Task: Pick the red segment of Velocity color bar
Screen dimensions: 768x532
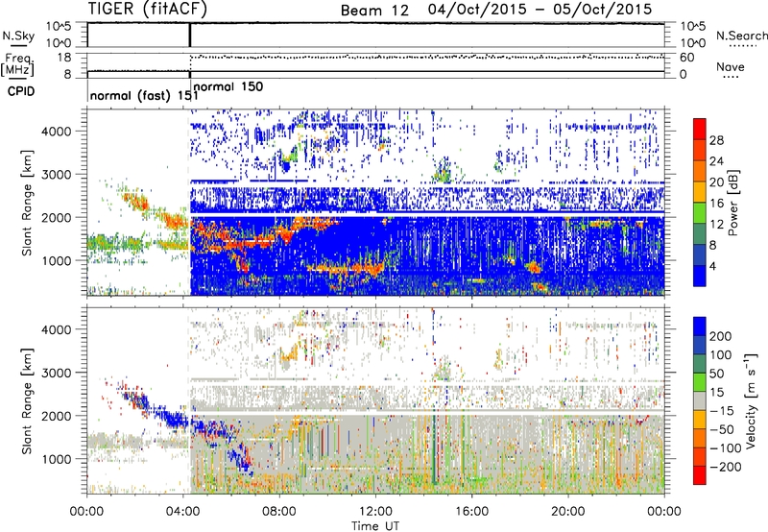Action: click(700, 475)
